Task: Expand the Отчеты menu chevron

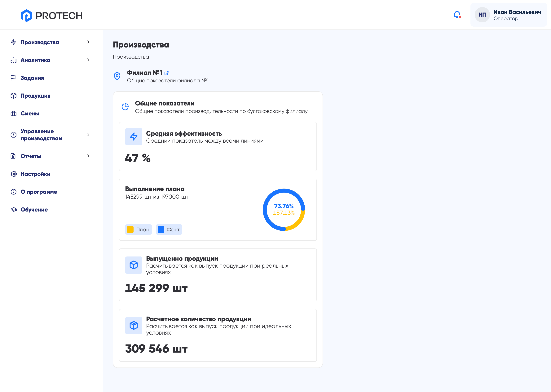Action: (x=88, y=156)
